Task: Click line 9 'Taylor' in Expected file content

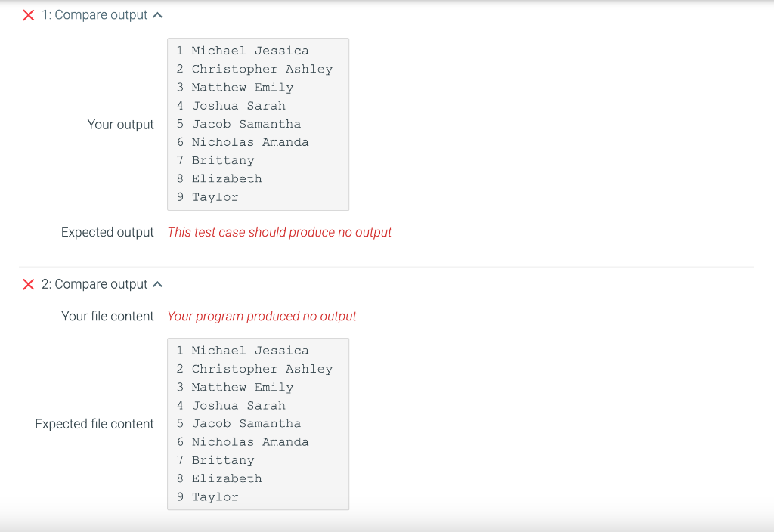Action: pos(215,496)
